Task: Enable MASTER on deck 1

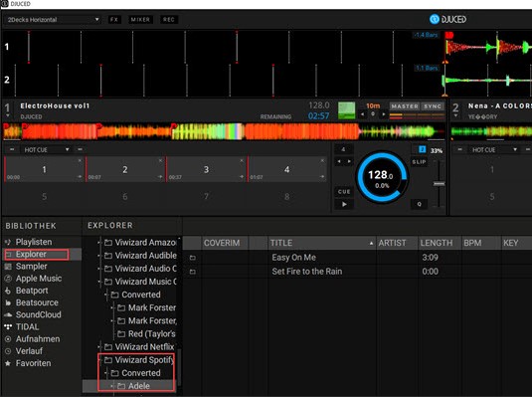Action: coord(405,106)
